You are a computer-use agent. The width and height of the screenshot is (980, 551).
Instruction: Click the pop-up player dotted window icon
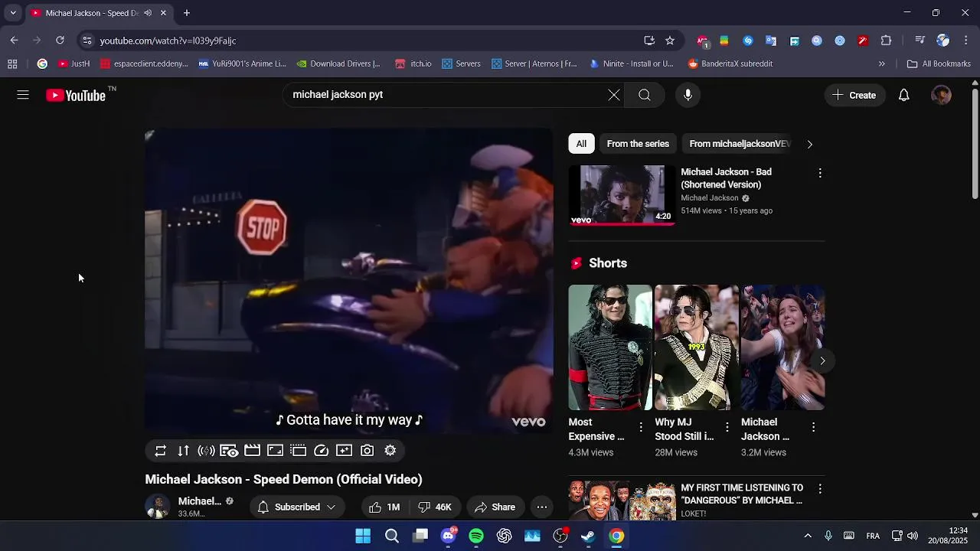[x=299, y=451]
